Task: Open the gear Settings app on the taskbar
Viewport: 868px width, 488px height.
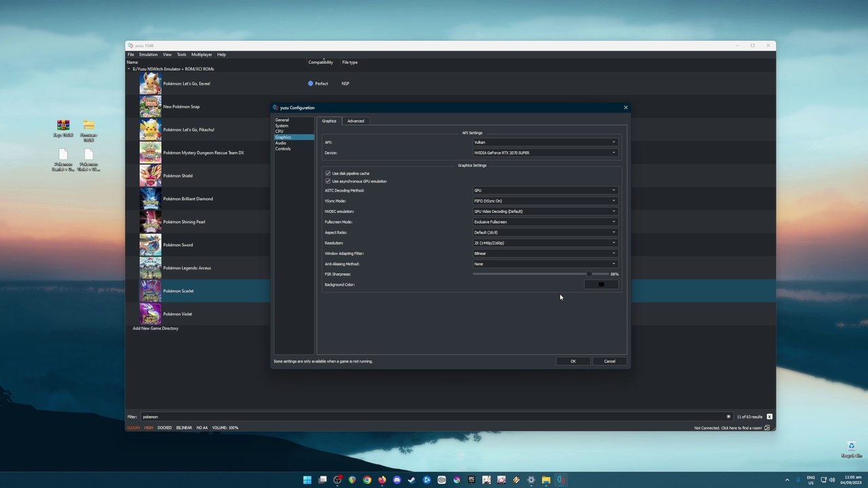Action: click(x=531, y=480)
